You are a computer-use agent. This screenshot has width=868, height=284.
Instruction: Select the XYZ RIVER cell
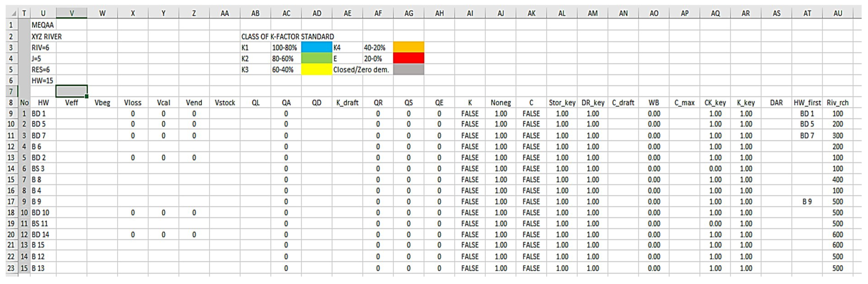click(46, 36)
